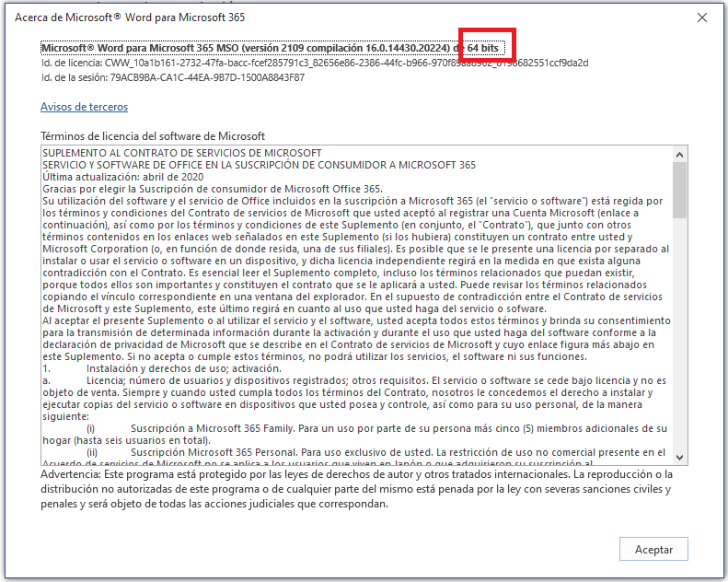The width and height of the screenshot is (728, 582).
Task: Click 'Suscripción Microsoft 365 Personal' paragraph
Action: (355, 457)
